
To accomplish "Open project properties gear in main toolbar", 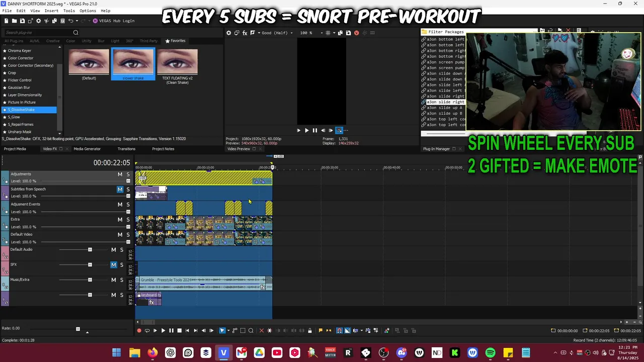I will pos(38,21).
